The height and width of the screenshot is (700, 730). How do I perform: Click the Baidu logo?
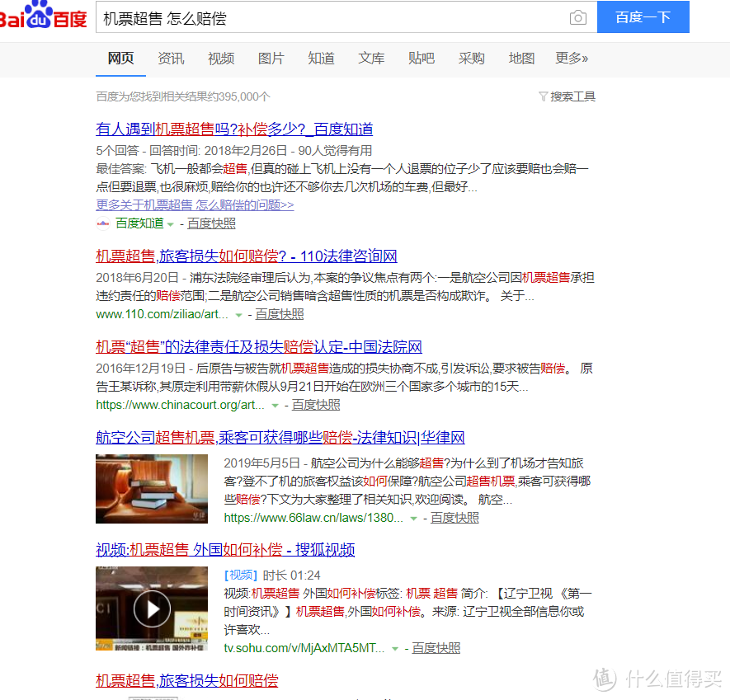[43, 15]
